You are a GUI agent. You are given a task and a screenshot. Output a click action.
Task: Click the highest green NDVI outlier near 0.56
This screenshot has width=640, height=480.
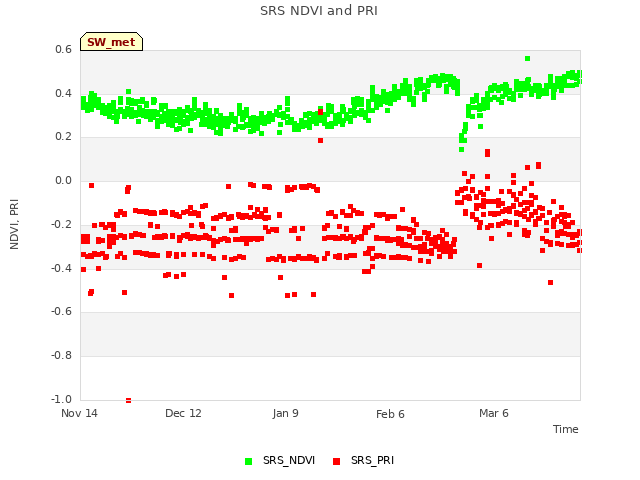[527, 58]
